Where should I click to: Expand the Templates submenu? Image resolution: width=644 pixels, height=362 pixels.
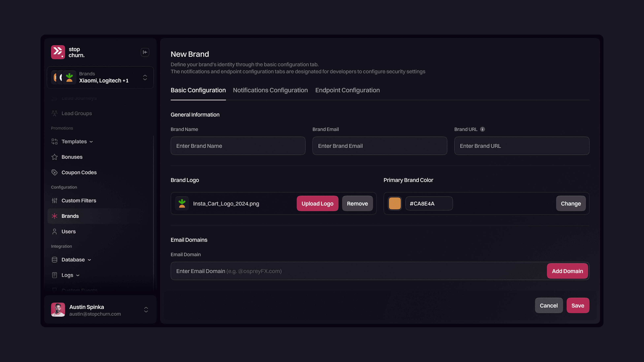click(91, 142)
